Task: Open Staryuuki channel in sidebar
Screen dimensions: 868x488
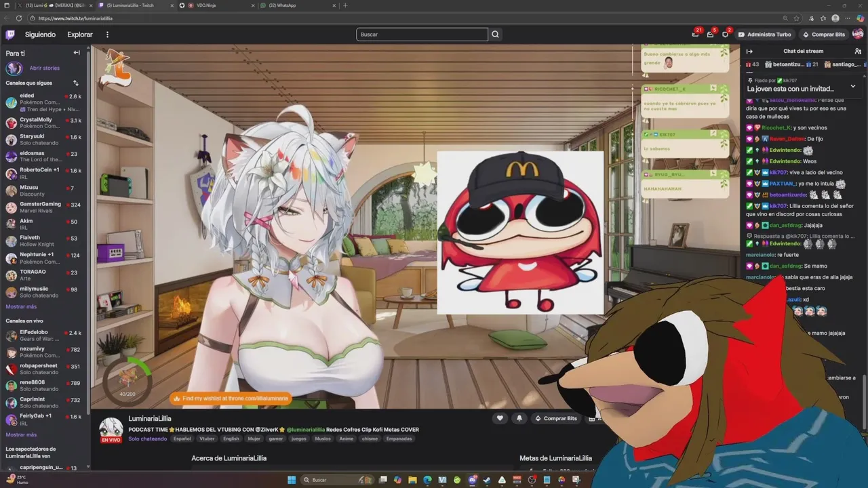Action: (x=45, y=140)
